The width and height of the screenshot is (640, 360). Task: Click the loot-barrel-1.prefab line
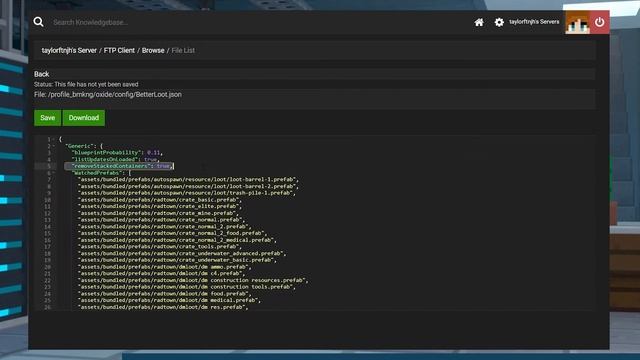tap(188, 180)
